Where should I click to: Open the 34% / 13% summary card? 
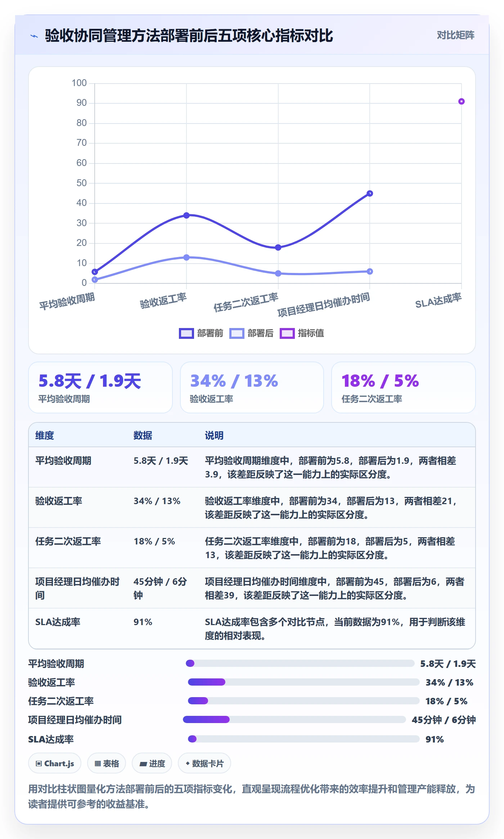point(252,387)
